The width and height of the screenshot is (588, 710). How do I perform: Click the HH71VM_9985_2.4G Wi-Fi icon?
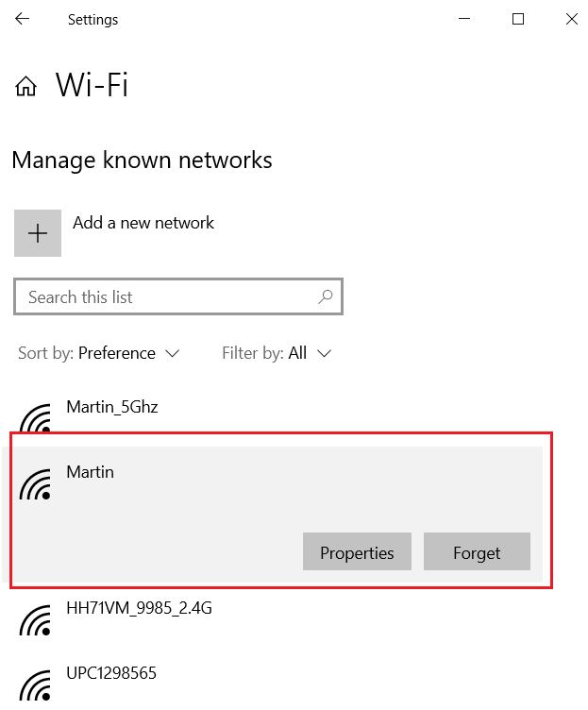pos(35,620)
